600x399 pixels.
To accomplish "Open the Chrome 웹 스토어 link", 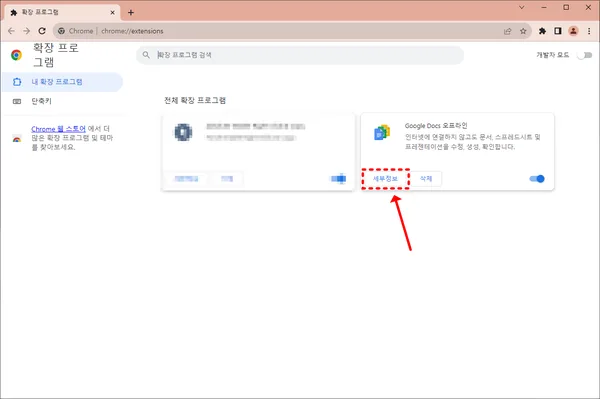I will tap(59, 129).
